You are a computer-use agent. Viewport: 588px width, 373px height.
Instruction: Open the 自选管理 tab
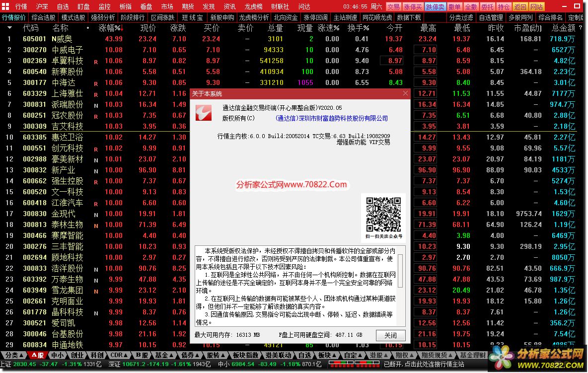(491, 17)
